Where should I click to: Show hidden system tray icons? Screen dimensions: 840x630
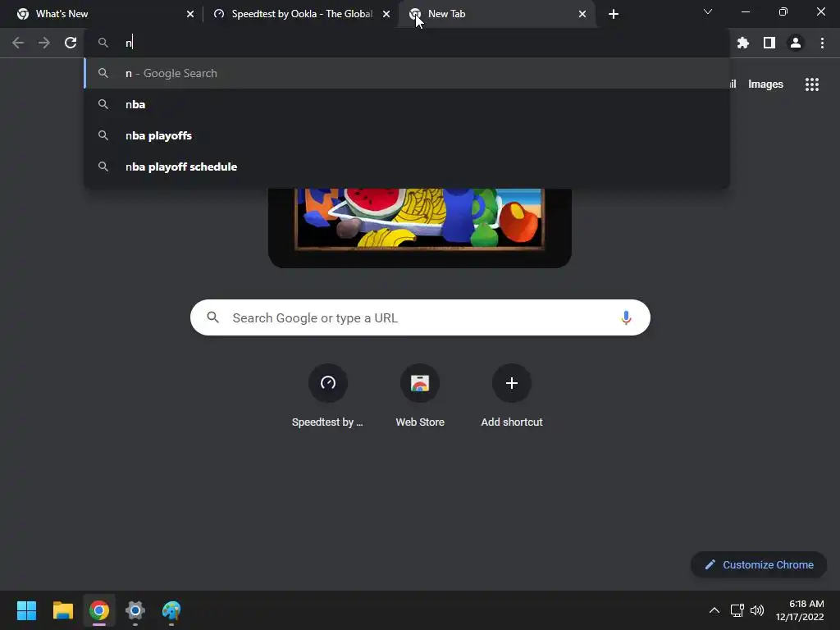coord(714,610)
